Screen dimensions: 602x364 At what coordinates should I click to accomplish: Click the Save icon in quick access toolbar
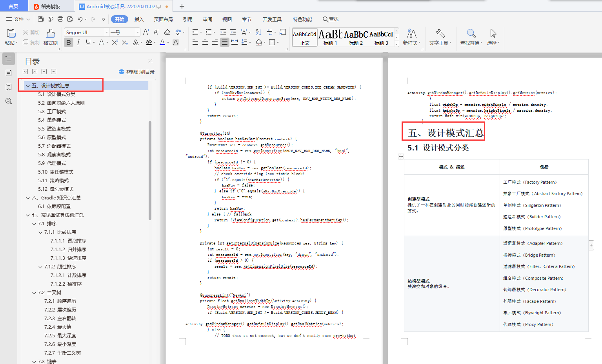pos(41,19)
